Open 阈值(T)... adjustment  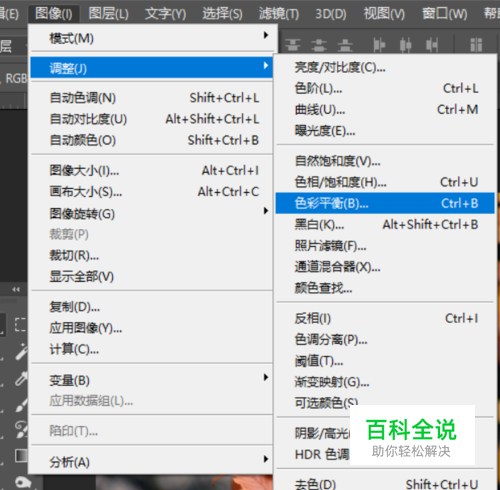(385, 361)
